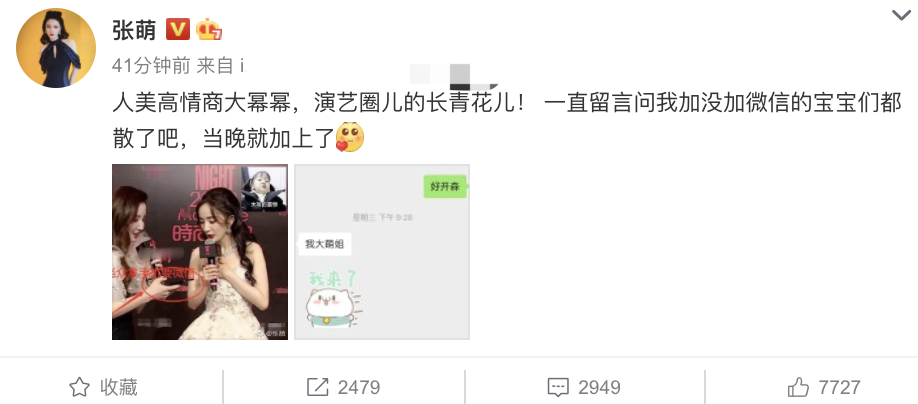
Task: Click the repost count 2479
Action: 359,388
